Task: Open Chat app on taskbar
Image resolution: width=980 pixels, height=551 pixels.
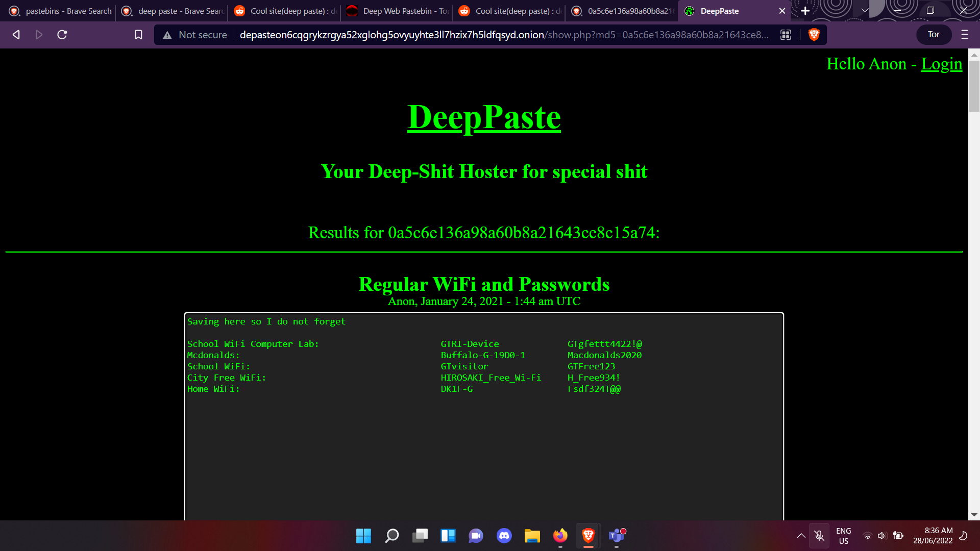Action: [476, 536]
